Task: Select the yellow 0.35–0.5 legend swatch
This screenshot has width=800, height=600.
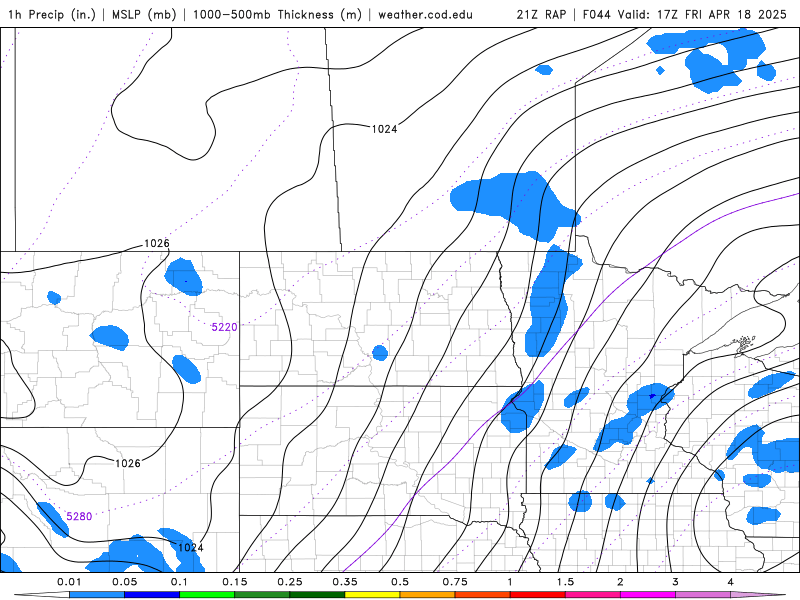Action: click(372, 595)
